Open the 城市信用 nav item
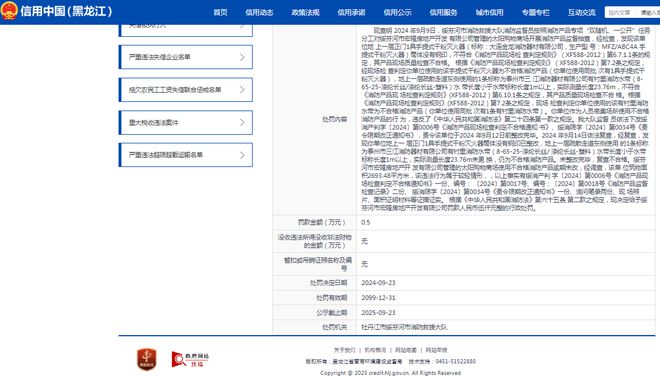Image resolution: width=660 pixels, height=376 pixels. (490, 13)
